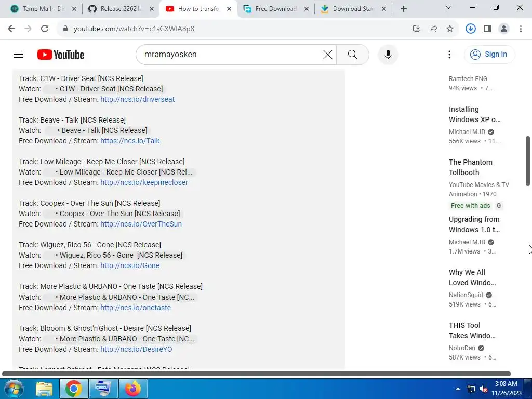Share this page from address bar
The width and height of the screenshot is (532, 399).
point(433,29)
